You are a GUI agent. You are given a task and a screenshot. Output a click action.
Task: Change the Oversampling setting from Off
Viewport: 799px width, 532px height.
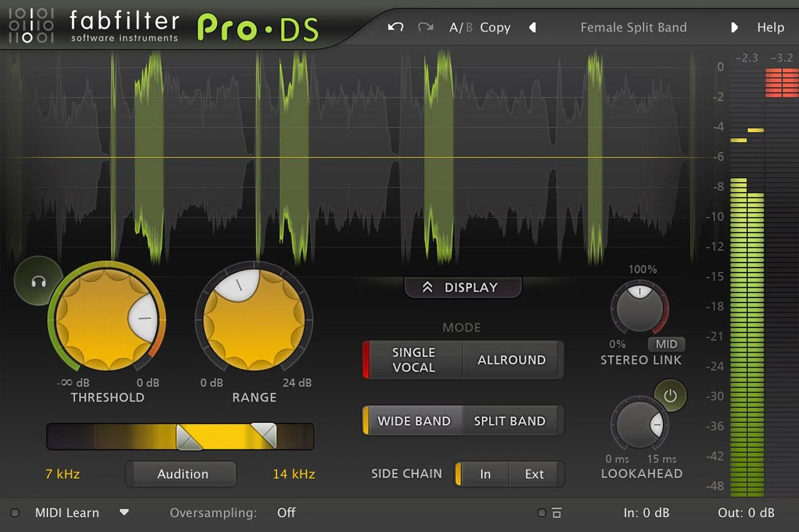pos(286,512)
